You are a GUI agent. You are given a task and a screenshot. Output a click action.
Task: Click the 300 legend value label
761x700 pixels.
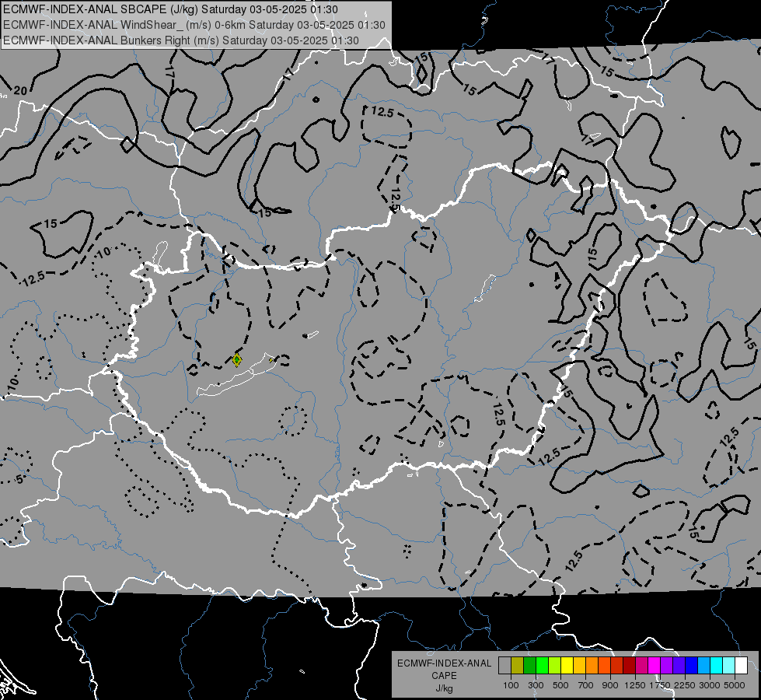536,685
